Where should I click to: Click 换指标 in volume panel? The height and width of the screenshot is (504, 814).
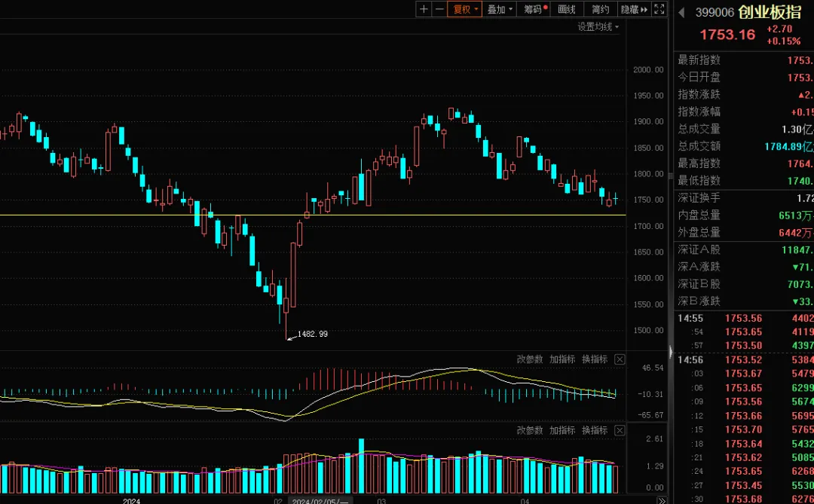click(595, 430)
